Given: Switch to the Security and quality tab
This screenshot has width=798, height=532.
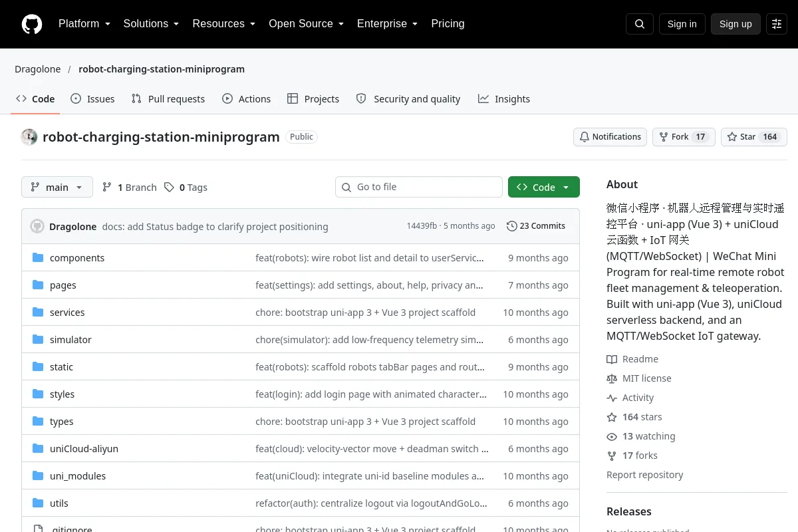Looking at the screenshot, I should tap(408, 98).
